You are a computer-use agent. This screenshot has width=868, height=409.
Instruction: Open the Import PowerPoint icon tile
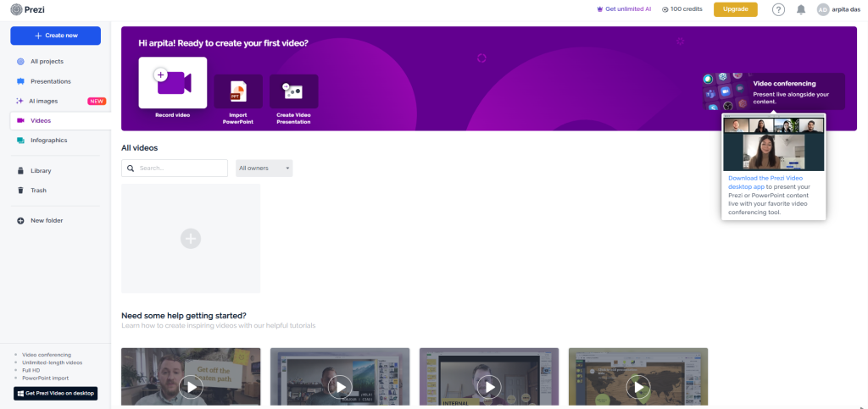pyautogui.click(x=237, y=91)
